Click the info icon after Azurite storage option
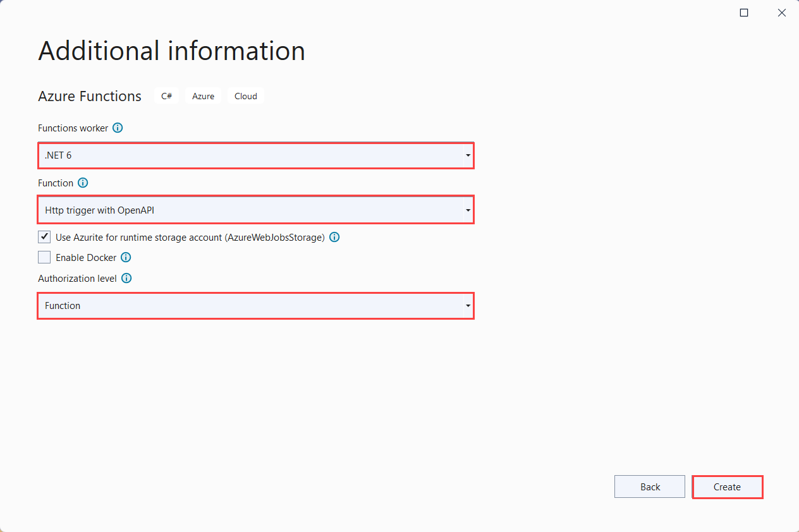 point(334,238)
